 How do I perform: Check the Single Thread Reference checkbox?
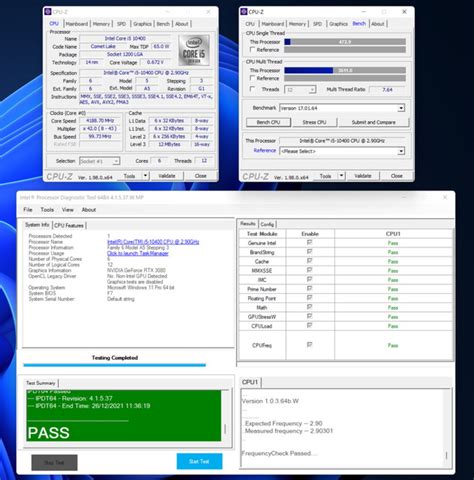(252, 50)
